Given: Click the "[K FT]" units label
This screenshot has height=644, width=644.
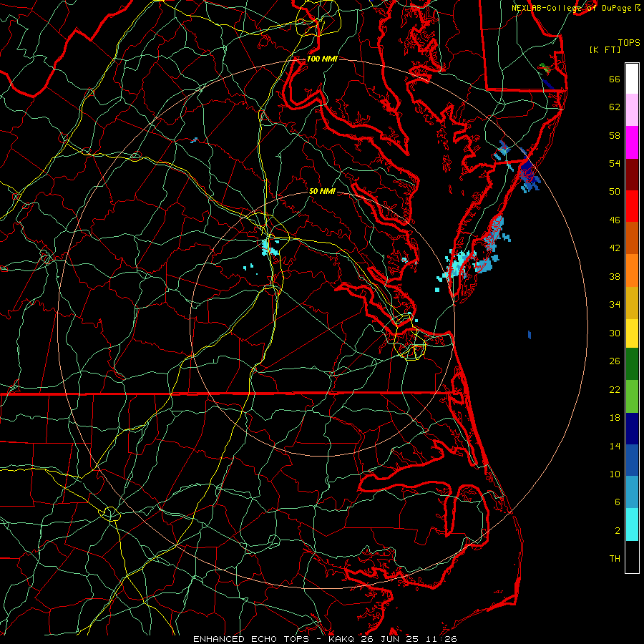Looking at the screenshot, I should (605, 49).
